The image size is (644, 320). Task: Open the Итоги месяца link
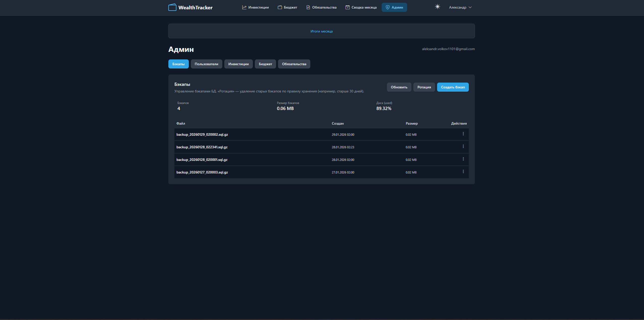coord(321,31)
